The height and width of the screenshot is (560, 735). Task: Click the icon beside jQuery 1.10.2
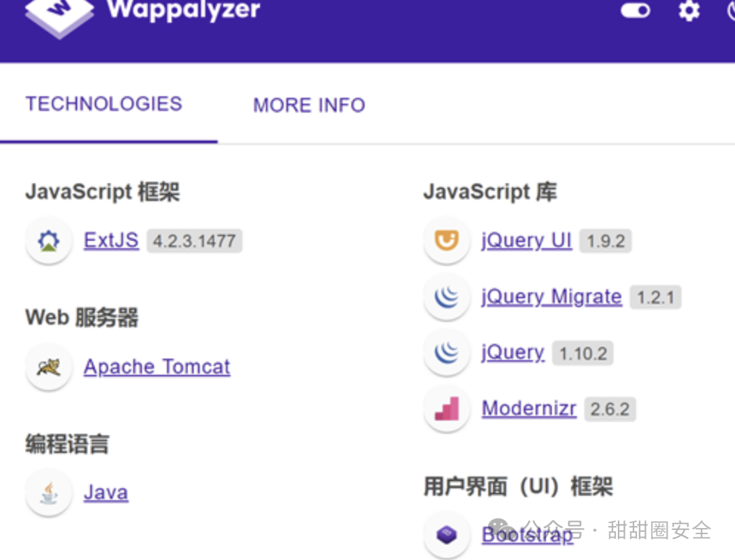tap(446, 353)
